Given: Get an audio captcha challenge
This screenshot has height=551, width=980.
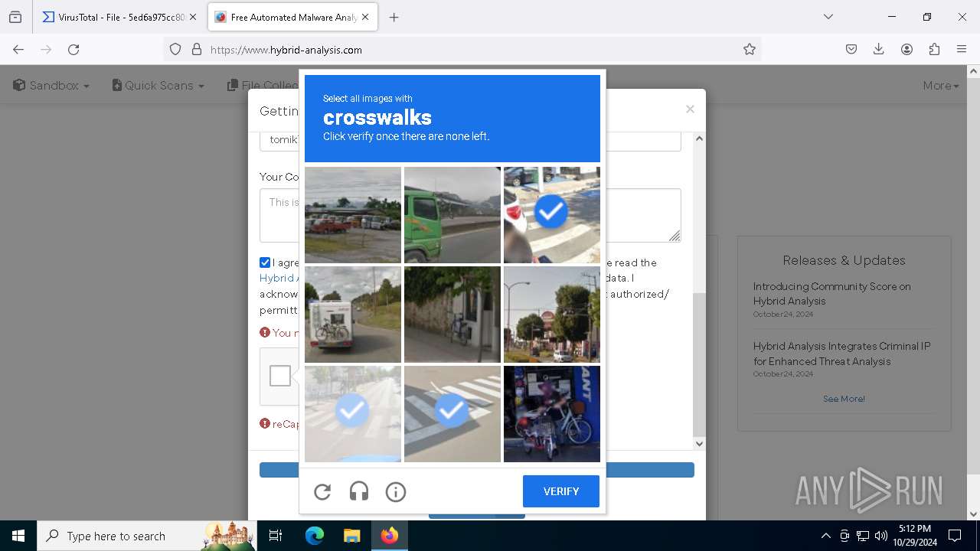Looking at the screenshot, I should [x=359, y=491].
